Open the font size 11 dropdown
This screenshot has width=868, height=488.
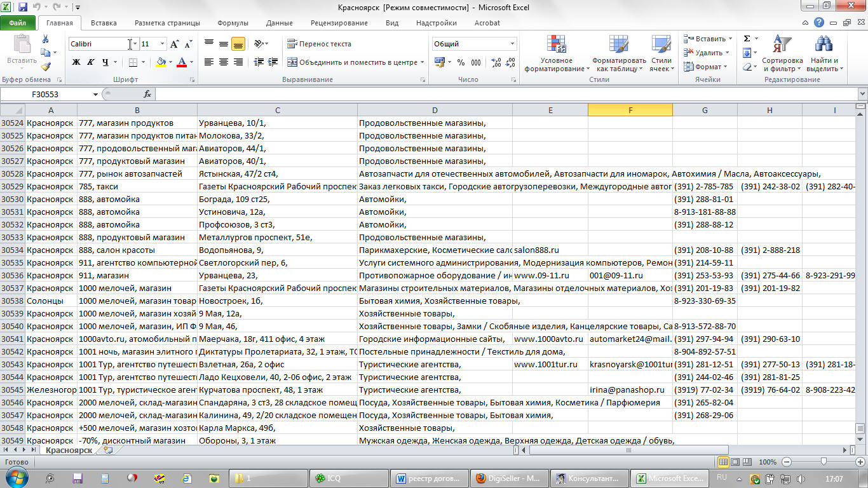[x=162, y=44]
